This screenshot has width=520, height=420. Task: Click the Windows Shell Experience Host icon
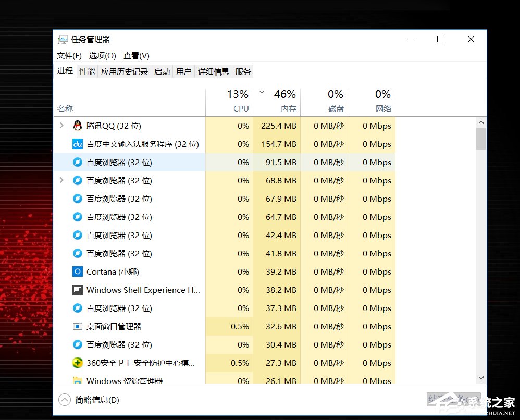click(x=77, y=290)
